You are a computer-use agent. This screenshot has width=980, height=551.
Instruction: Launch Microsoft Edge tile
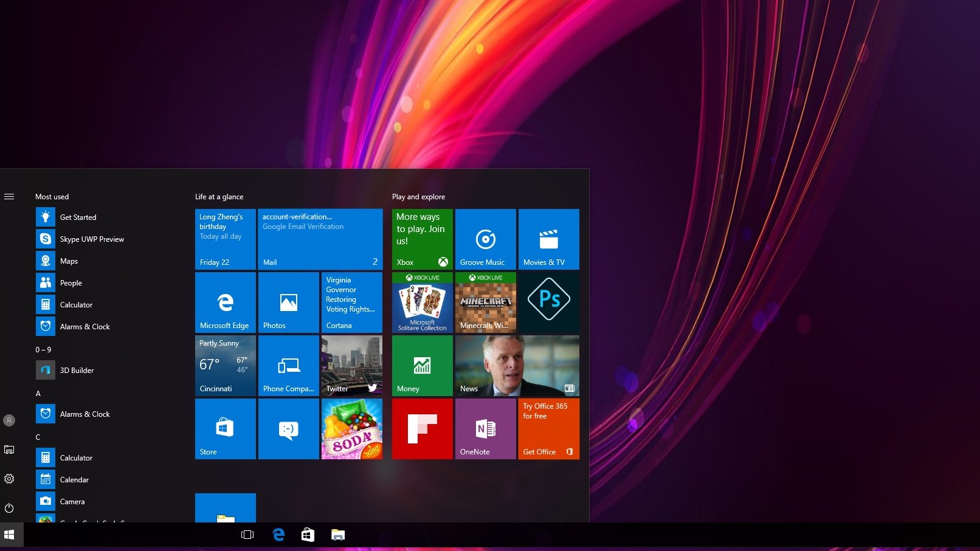tap(226, 303)
